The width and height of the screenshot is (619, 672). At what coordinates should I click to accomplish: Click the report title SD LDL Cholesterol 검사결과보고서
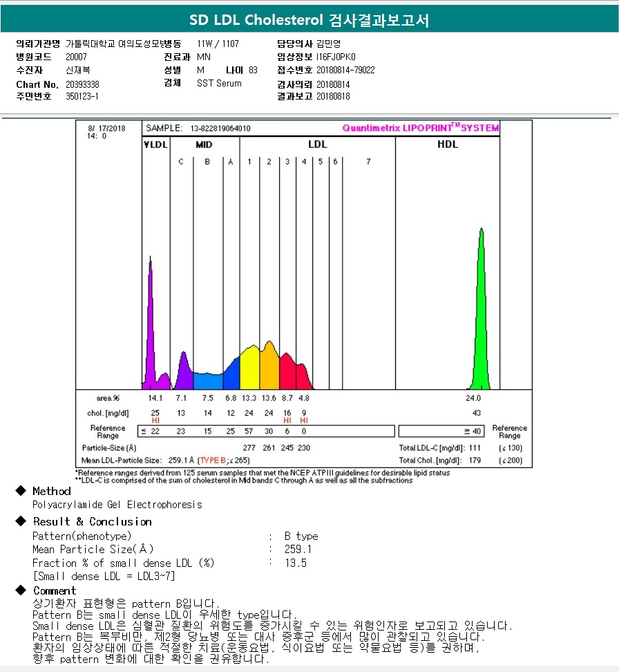[309, 20]
